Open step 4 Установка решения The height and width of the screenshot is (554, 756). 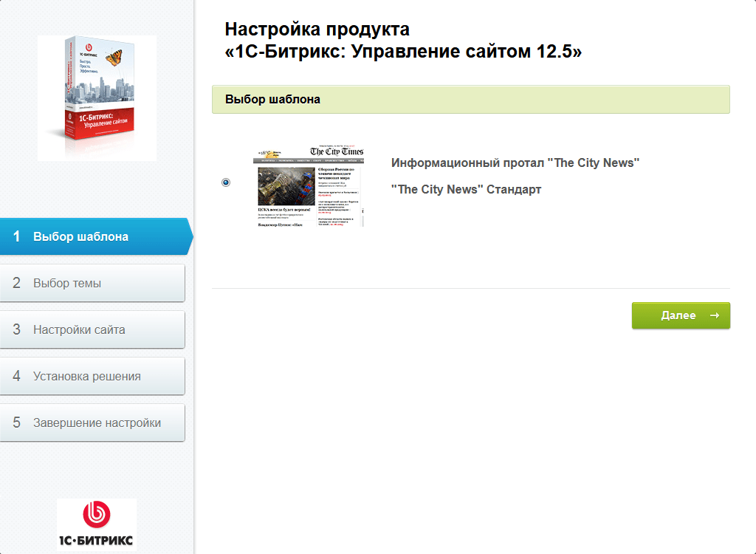pos(92,377)
